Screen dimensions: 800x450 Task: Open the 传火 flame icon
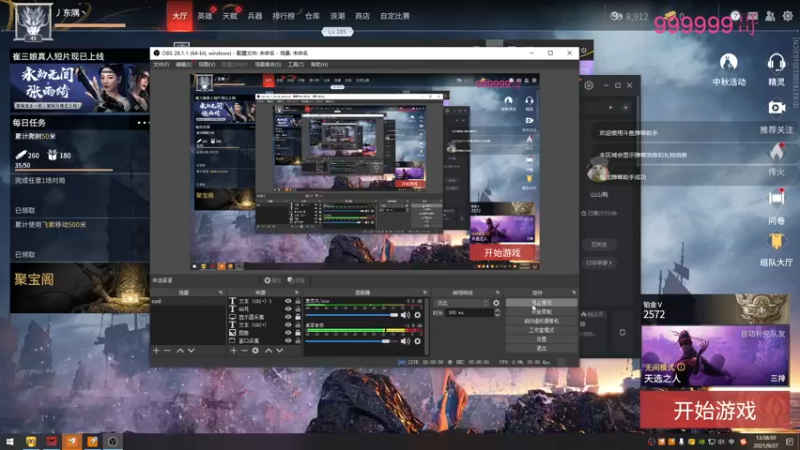776,153
